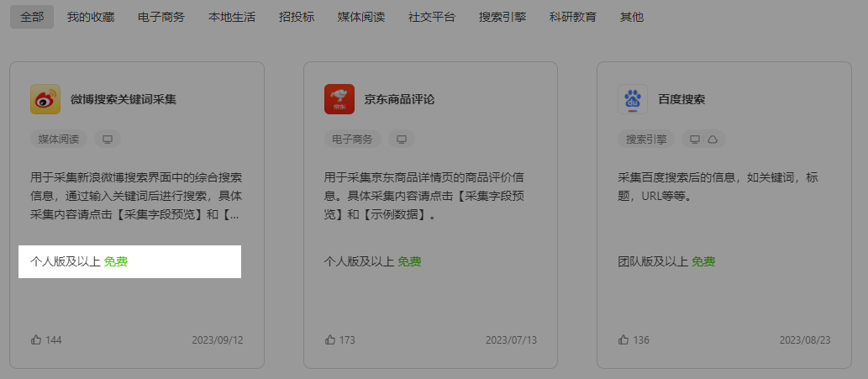Viewport: 868px width, 379px height.
Task: Switch to the 社交平台 tab
Action: [x=432, y=17]
